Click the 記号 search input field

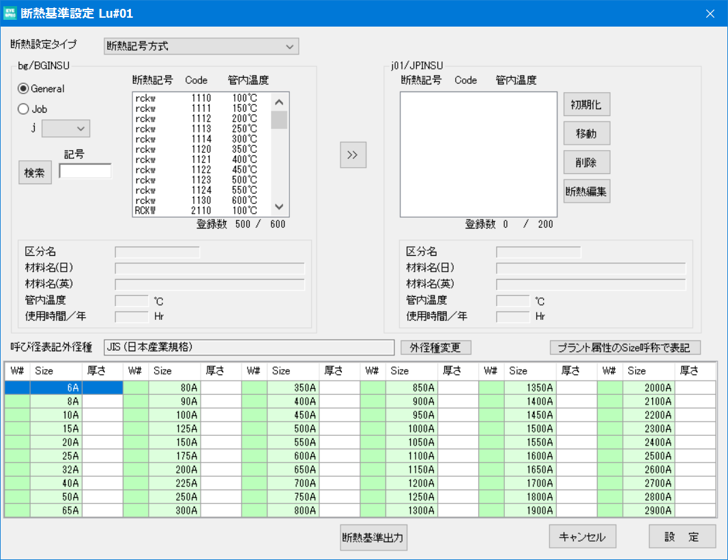point(85,171)
